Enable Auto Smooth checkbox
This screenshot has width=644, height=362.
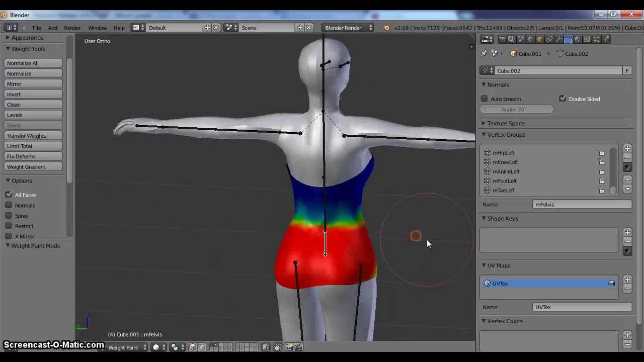point(485,99)
